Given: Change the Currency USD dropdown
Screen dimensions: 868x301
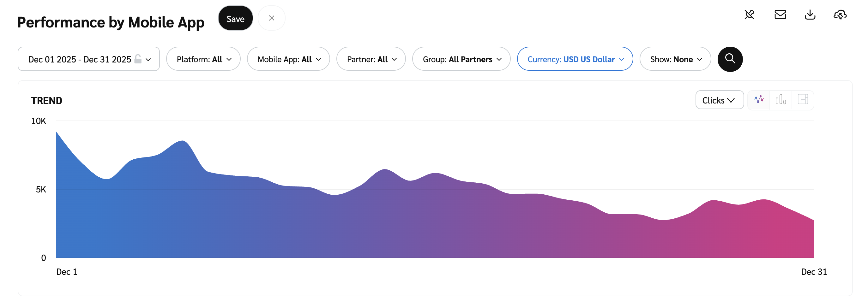Looking at the screenshot, I should (x=575, y=59).
